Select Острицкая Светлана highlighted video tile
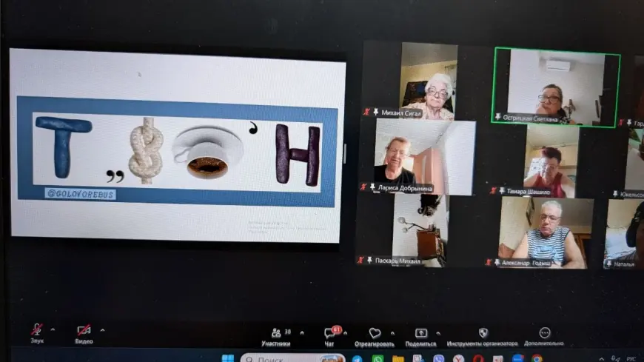 click(556, 87)
